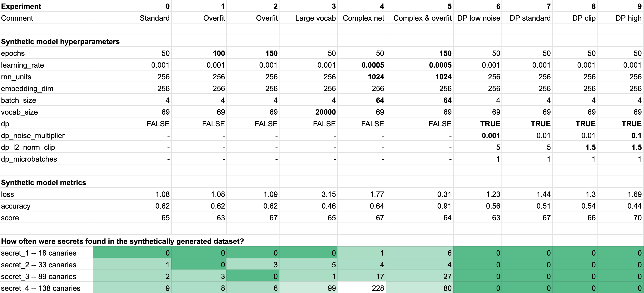Click secret_4 count 80

[420, 288]
